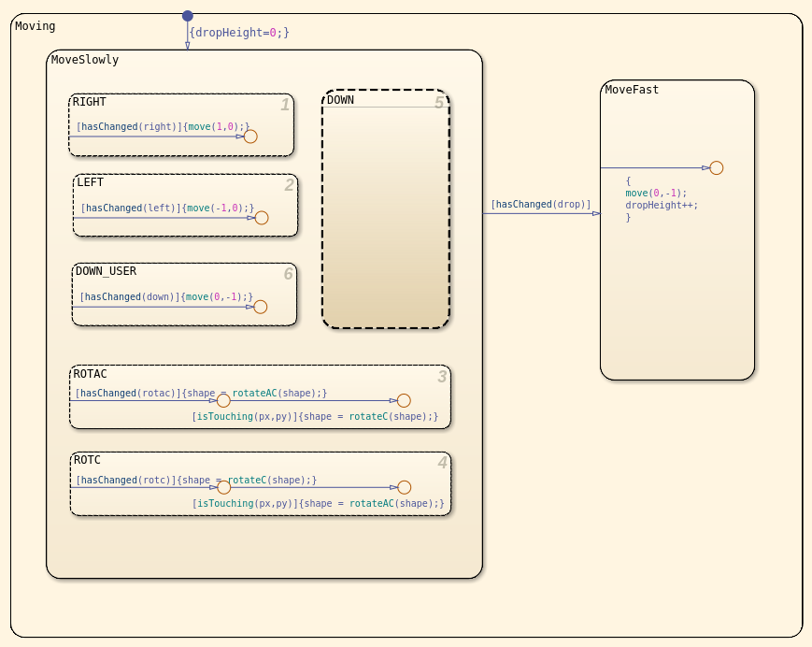Select the DOWN_USER substate title
The width and height of the screenshot is (812, 647).
(x=107, y=271)
